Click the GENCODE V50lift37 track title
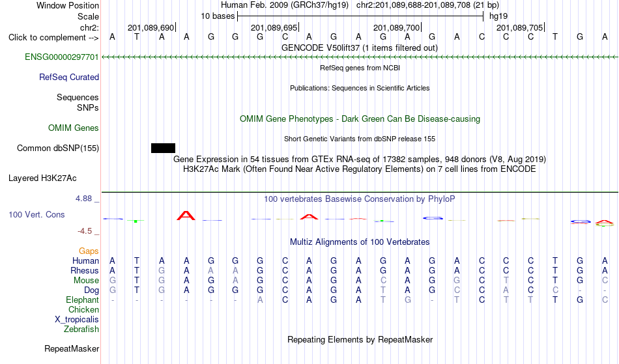Screen dimensions: 619x364 (x=360, y=48)
